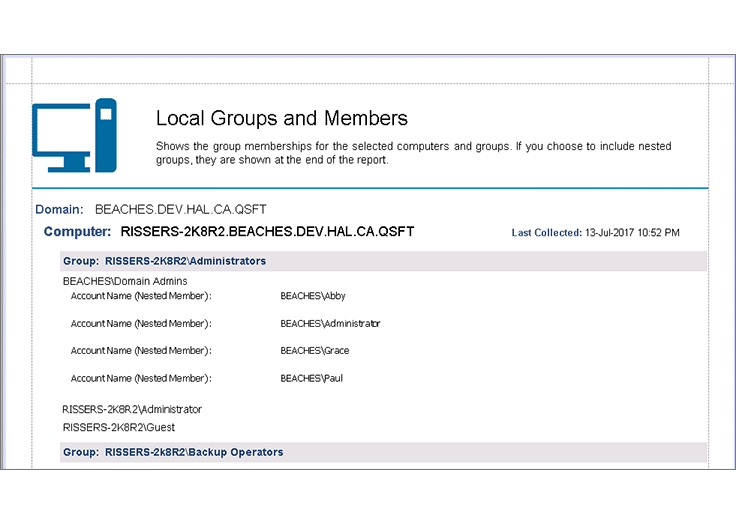
Task: Select computer name RISSERS-2K8R2.BEACHES.DEV.HAL.CA.QSFT
Action: 267,231
